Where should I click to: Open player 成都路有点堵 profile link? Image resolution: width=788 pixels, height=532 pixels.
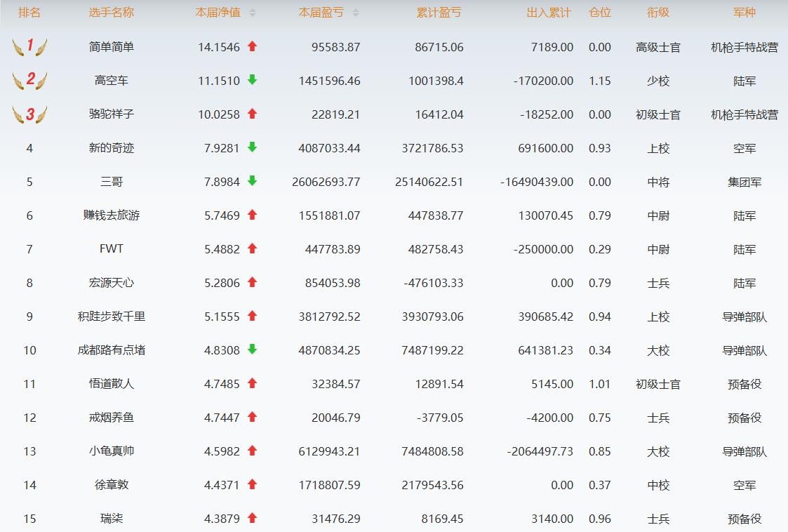click(x=112, y=350)
